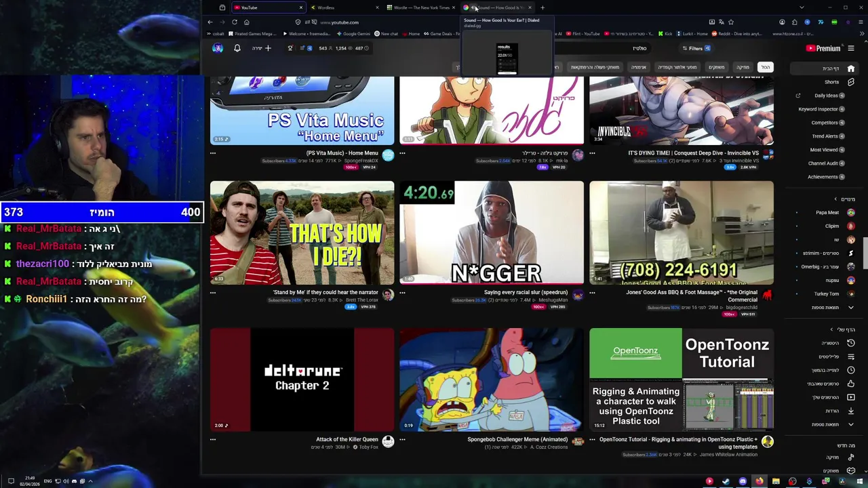
Task: Open the Flint - YouTube bookmark
Action: 583,34
